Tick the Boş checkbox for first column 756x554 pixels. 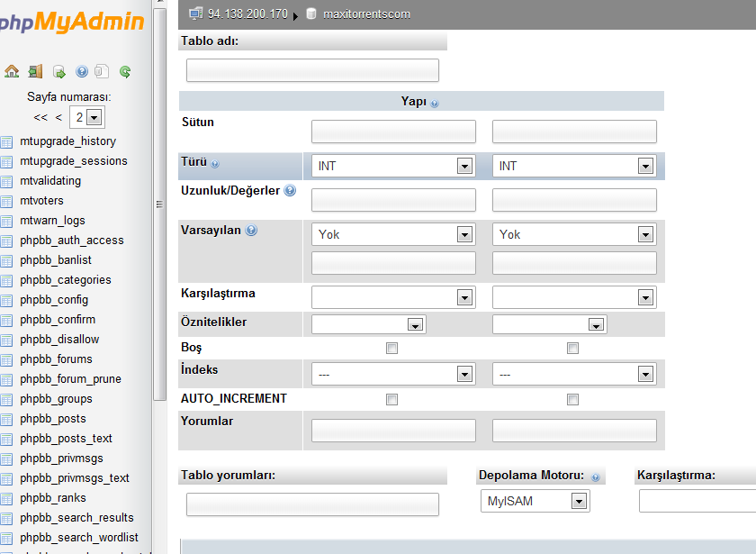point(392,348)
